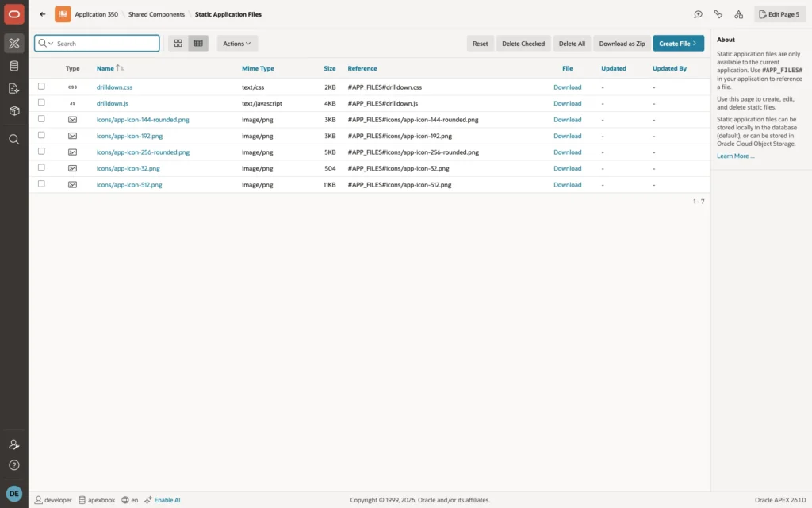The image size is (812, 508).
Task: Switch to icon grid view
Action: (x=178, y=44)
